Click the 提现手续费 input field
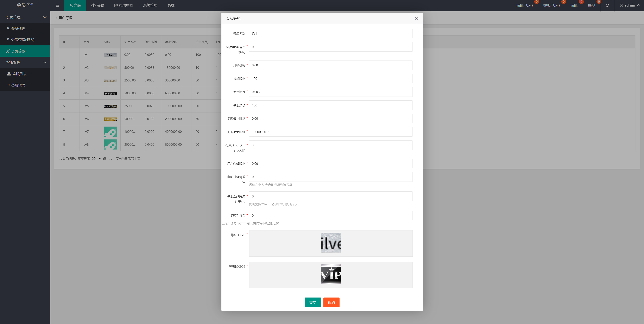 (331, 216)
